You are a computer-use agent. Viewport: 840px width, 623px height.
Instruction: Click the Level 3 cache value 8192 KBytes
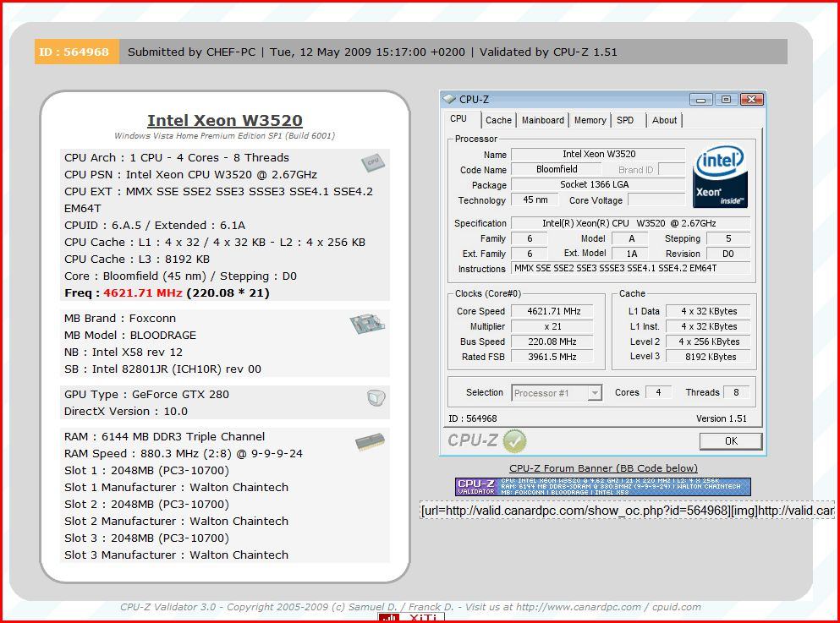click(x=708, y=357)
